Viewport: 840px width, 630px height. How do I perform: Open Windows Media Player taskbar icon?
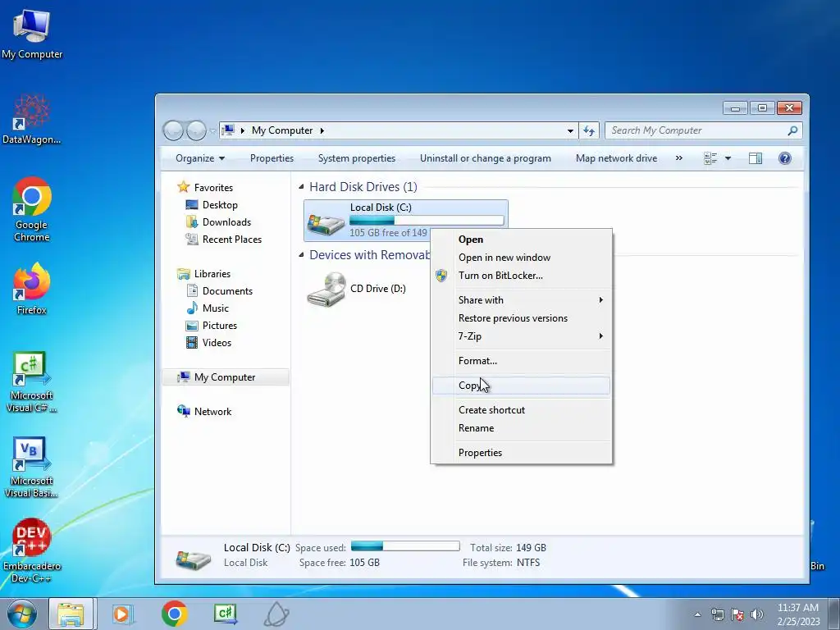pyautogui.click(x=123, y=614)
